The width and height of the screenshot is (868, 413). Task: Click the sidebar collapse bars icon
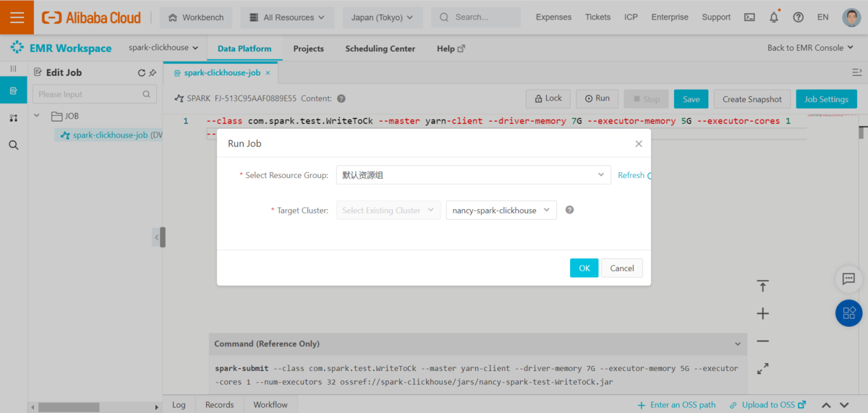tap(13, 69)
